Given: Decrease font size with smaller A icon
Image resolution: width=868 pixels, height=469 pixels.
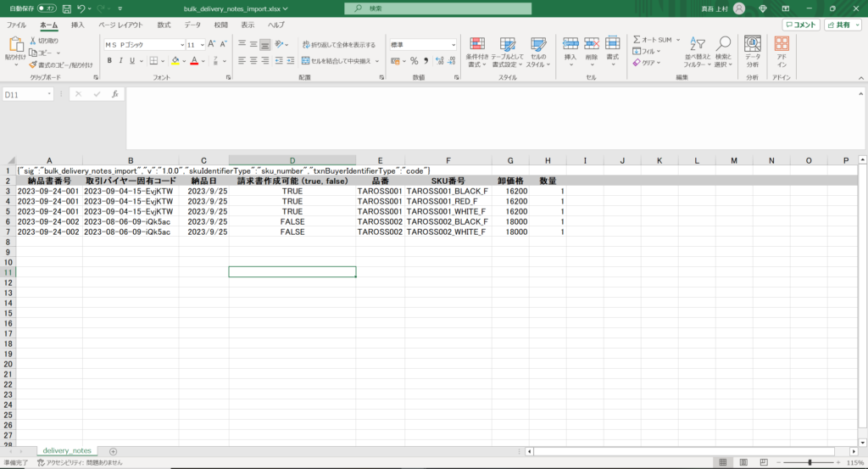Looking at the screenshot, I should [x=223, y=44].
